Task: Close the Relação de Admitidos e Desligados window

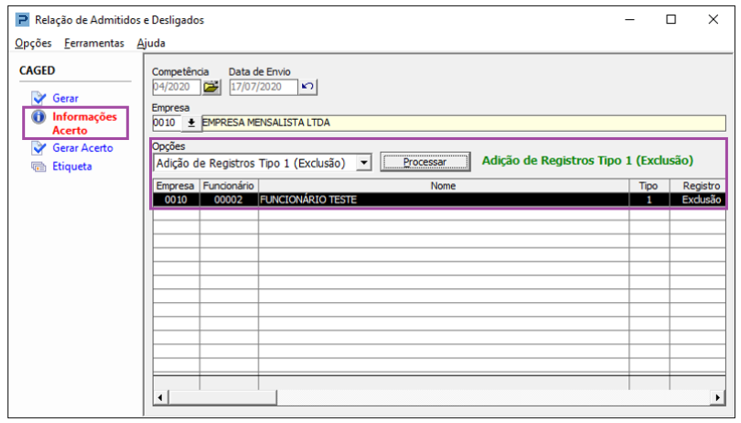Action: (713, 19)
